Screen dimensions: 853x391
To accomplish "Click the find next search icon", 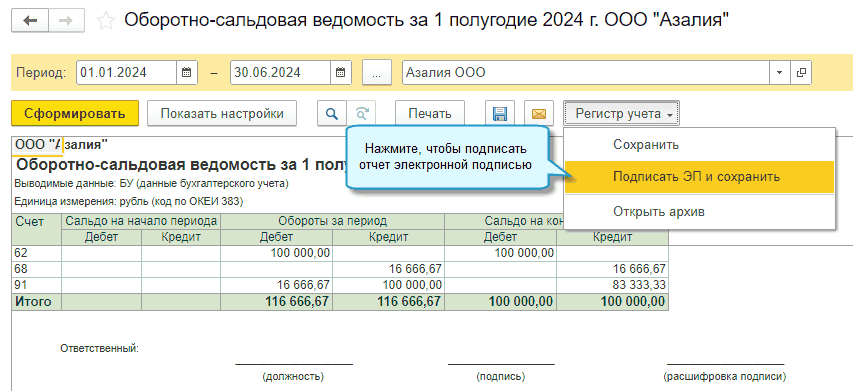I will pos(361,114).
